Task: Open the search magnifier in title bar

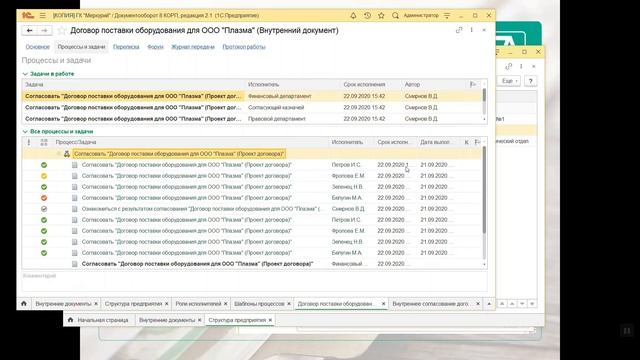Action: pyautogui.click(x=395, y=16)
